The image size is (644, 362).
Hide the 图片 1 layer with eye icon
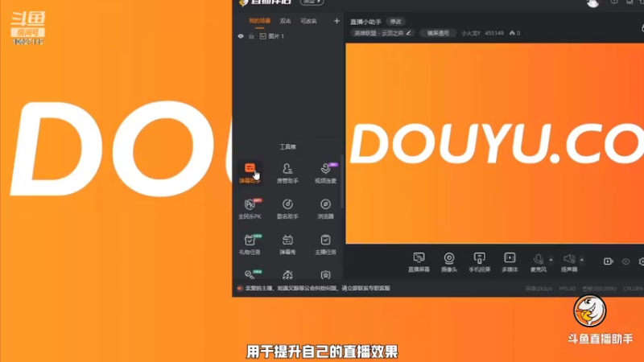241,36
